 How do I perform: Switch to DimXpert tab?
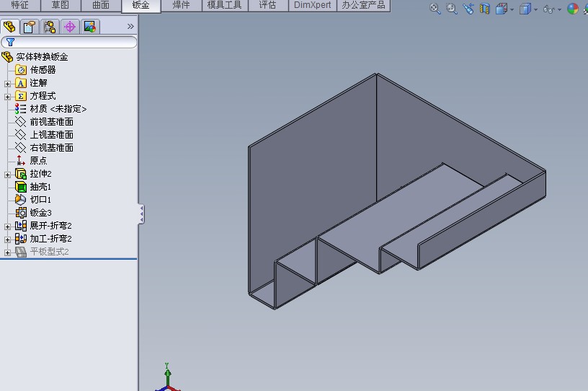[313, 5]
